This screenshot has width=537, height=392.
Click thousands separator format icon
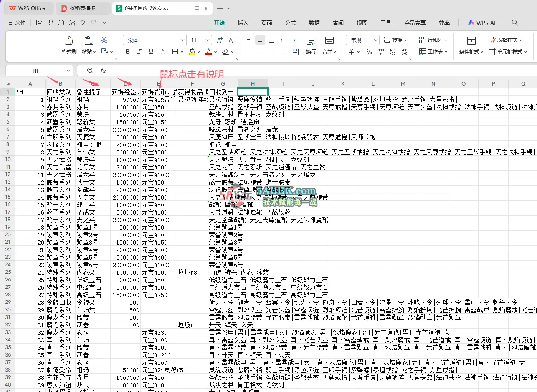380,52
